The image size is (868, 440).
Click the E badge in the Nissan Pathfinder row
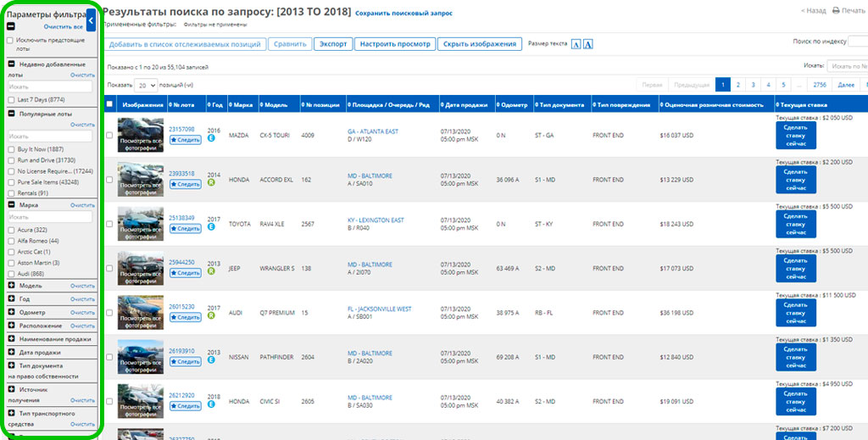click(x=211, y=359)
